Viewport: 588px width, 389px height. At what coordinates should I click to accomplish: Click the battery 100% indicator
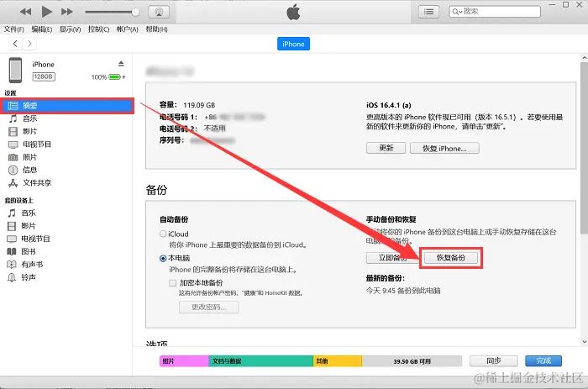coord(108,77)
